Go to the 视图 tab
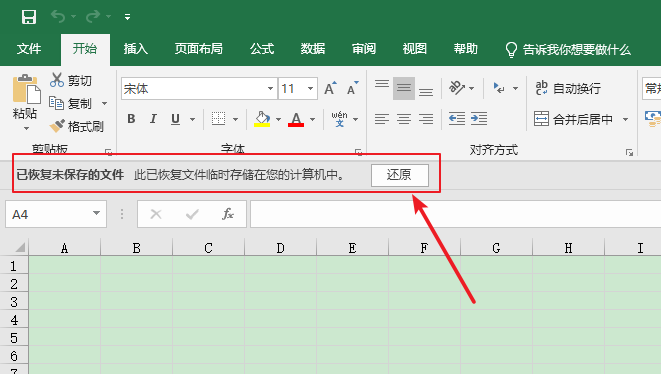This screenshot has width=661, height=374. (x=415, y=49)
